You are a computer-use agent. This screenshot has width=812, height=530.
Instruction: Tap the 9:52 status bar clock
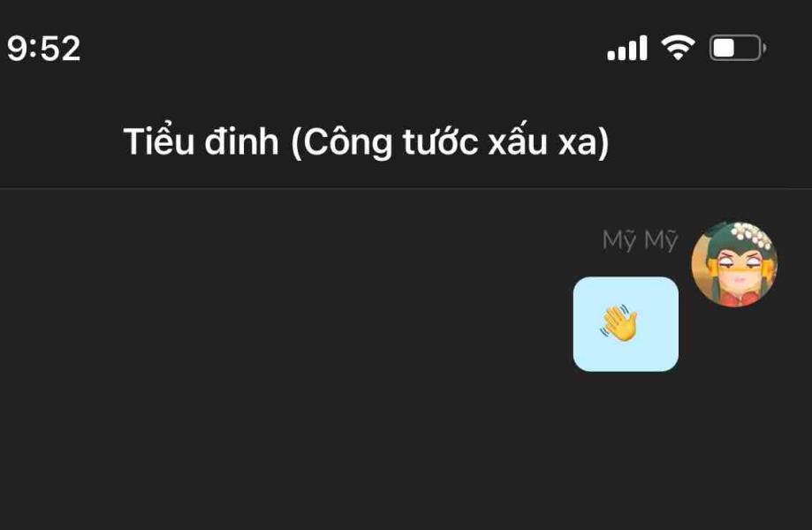pos(43,49)
